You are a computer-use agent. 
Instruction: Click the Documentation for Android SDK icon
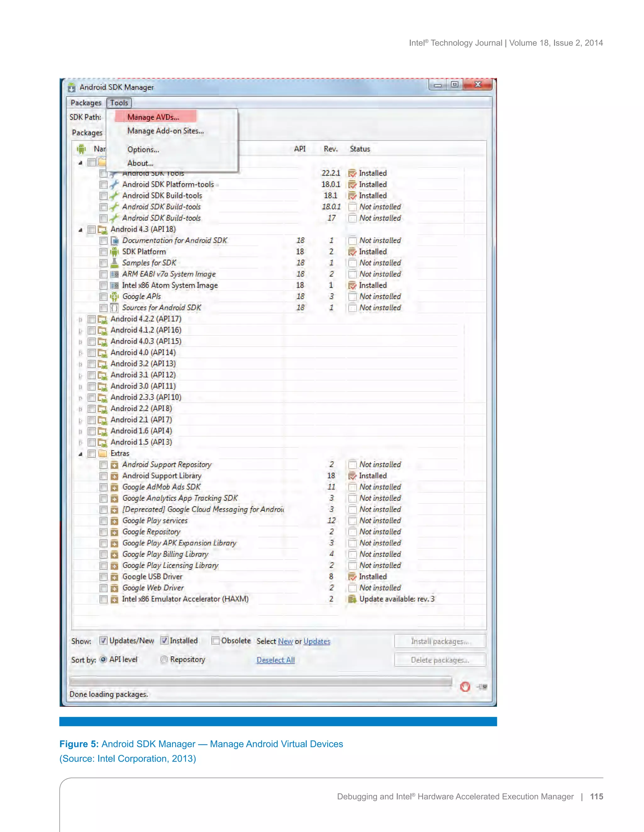tap(114, 240)
